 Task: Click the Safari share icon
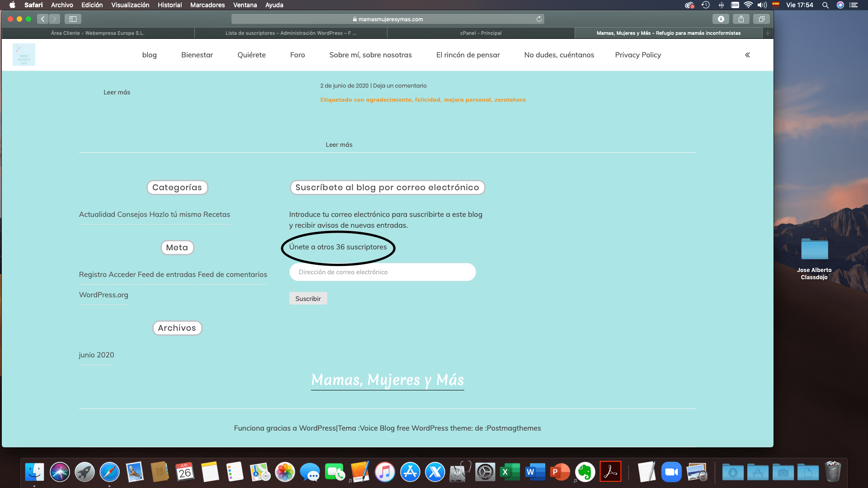pyautogui.click(x=741, y=19)
